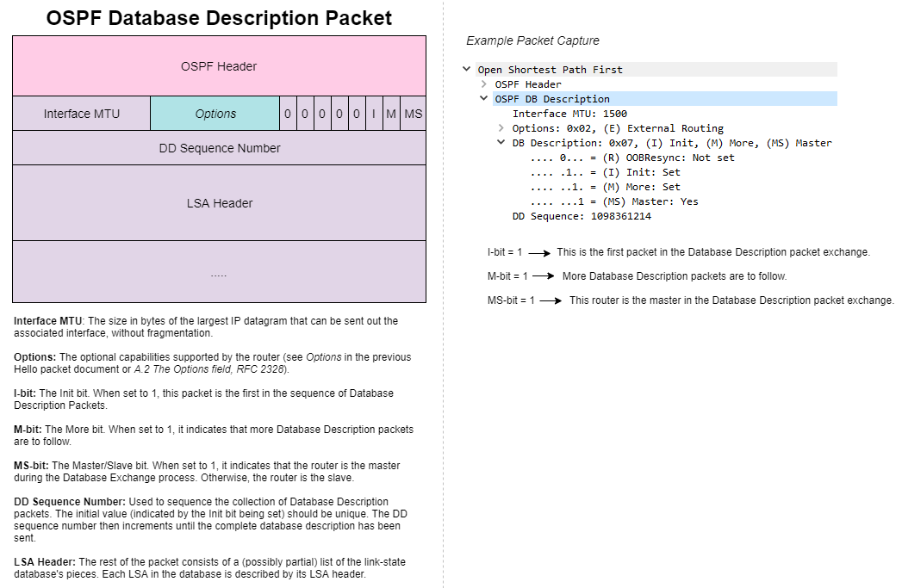Click the teal Options field cell
Image resolution: width=902 pixels, height=588 pixels.
click(214, 113)
